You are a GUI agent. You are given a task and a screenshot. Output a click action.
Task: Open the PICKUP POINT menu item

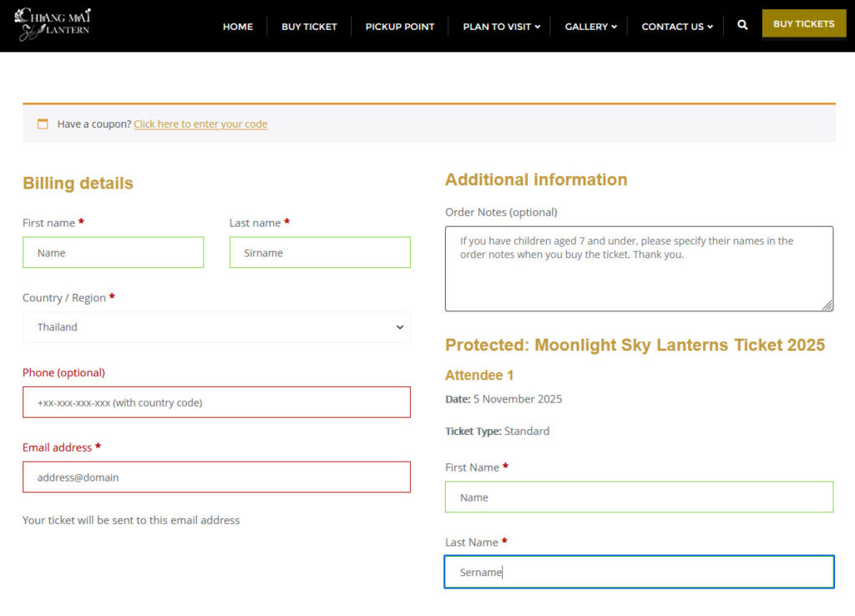click(400, 27)
